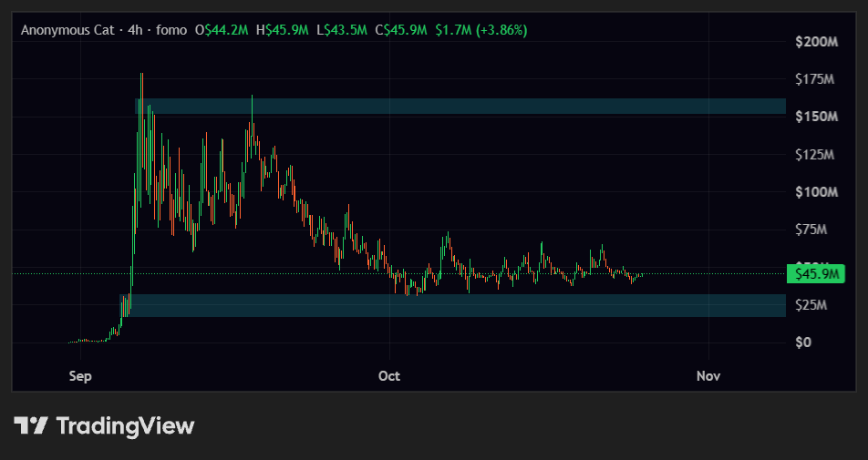Click the $125M price axis label

(x=814, y=154)
